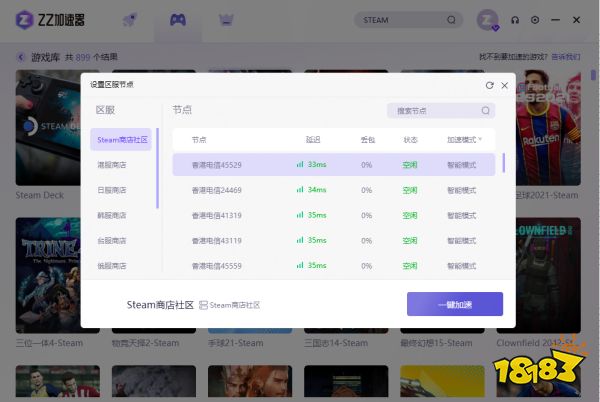Click the 告诉我们 link
The image size is (600, 402).
click(x=566, y=57)
